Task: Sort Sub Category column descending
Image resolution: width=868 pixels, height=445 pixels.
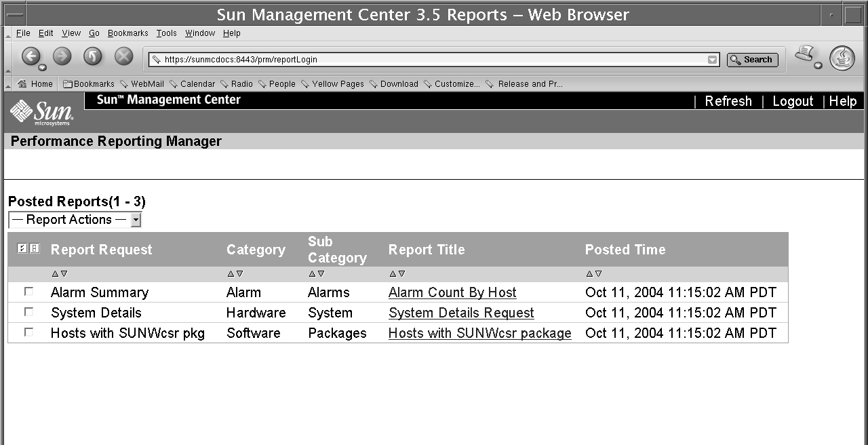Action: pyautogui.click(x=321, y=274)
